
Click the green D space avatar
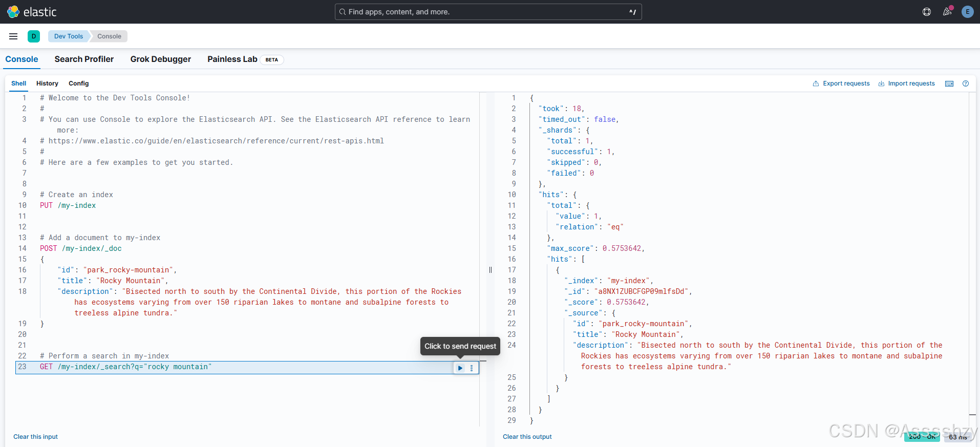coord(34,36)
